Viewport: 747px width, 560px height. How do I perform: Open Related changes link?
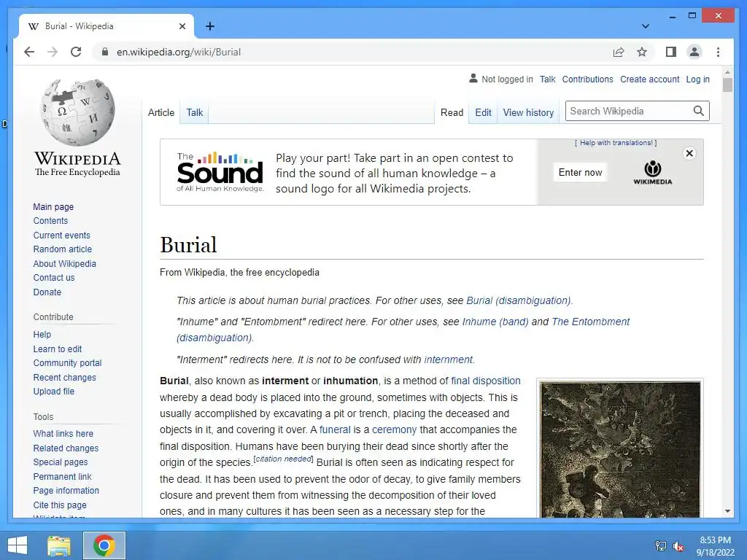tap(66, 448)
